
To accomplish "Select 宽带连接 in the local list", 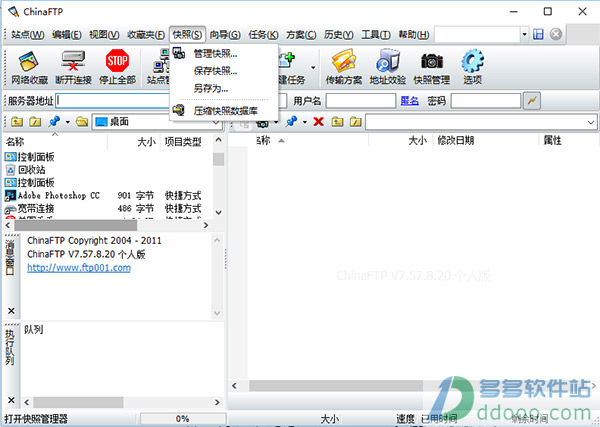I will click(x=36, y=209).
